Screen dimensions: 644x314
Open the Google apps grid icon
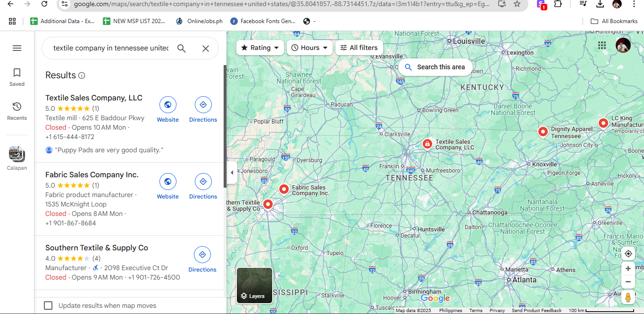pos(602,45)
